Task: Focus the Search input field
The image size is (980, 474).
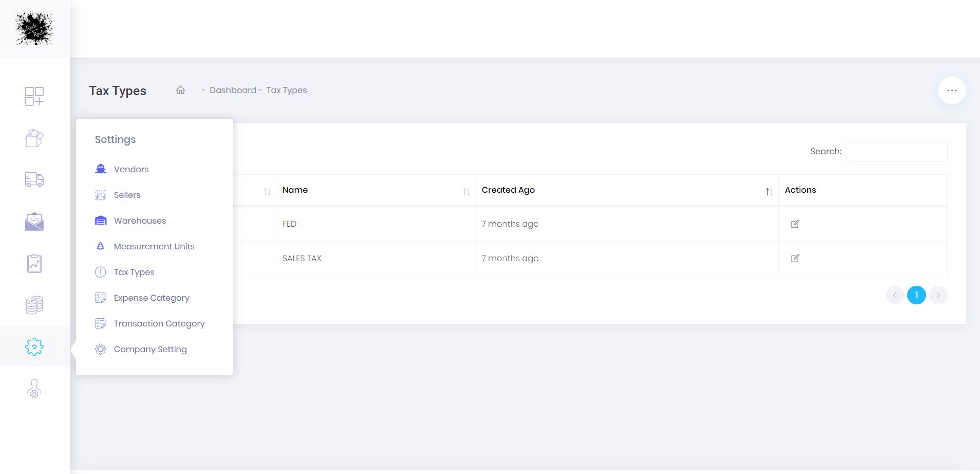Action: point(896,152)
